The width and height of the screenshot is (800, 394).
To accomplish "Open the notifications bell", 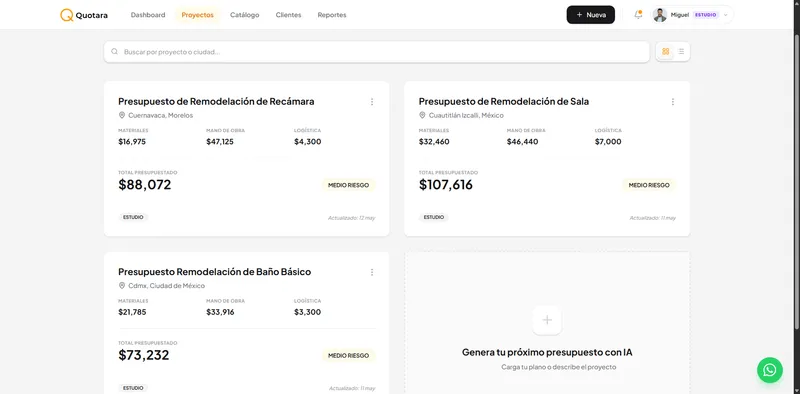I will [638, 15].
